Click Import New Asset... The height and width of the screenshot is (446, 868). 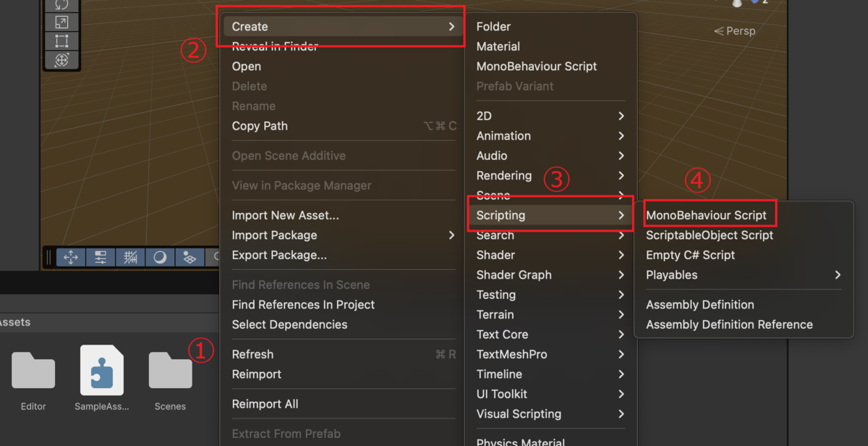pos(285,215)
